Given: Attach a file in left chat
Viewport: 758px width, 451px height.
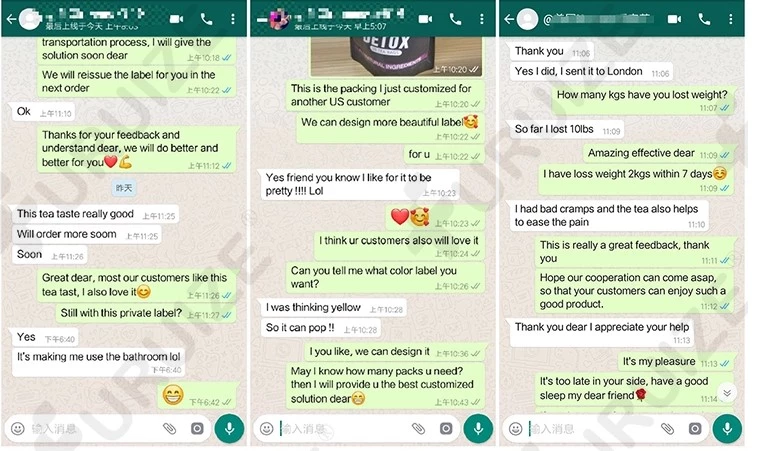Looking at the screenshot, I should point(169,428).
